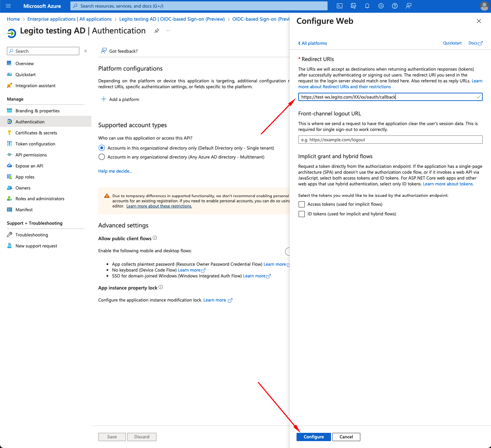
Task: Click Learn more for Device Code Flow
Action: (x=192, y=270)
